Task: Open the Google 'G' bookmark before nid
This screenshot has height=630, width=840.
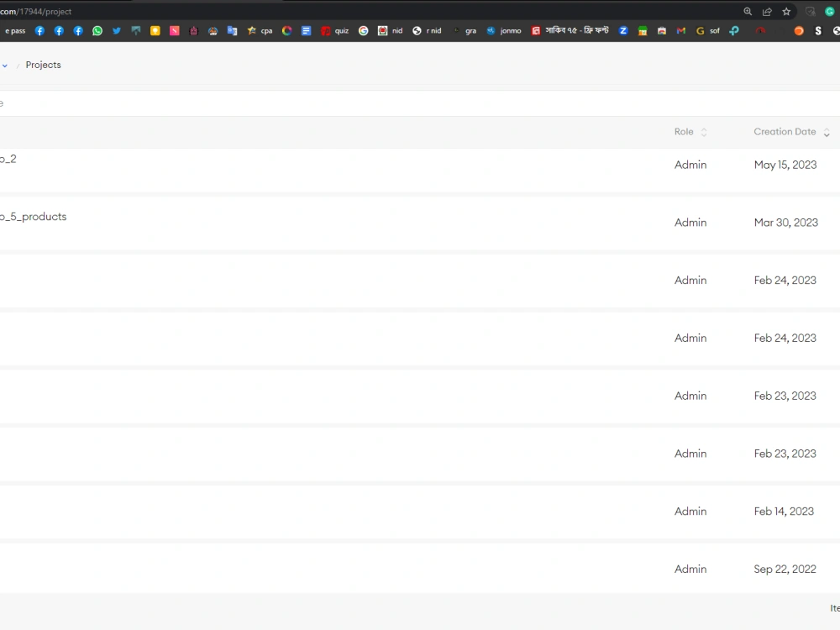Action: tap(363, 30)
